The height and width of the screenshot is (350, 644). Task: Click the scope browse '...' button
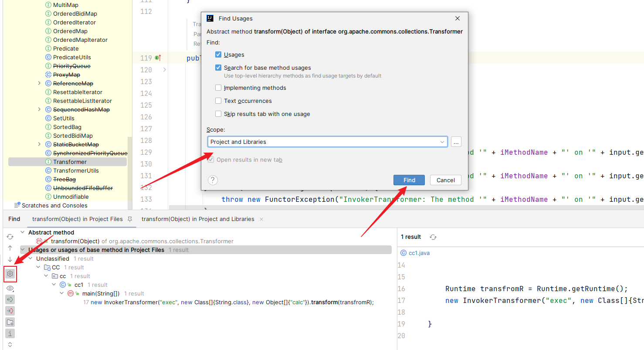pyautogui.click(x=456, y=142)
